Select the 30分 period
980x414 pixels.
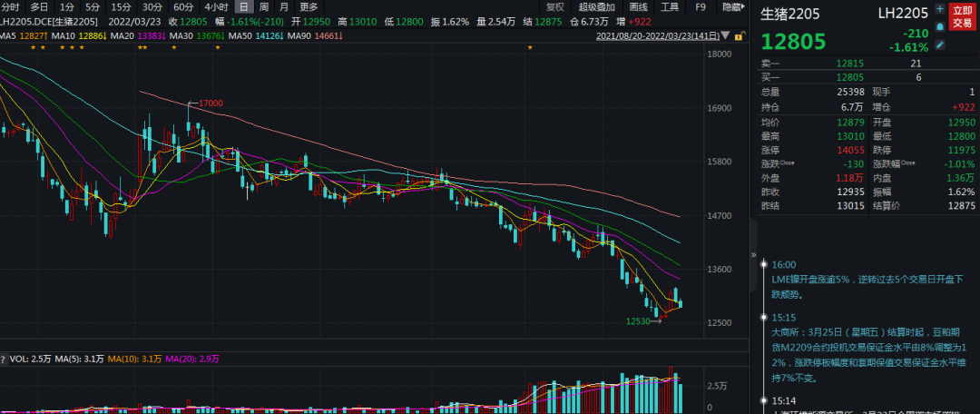[x=152, y=7]
